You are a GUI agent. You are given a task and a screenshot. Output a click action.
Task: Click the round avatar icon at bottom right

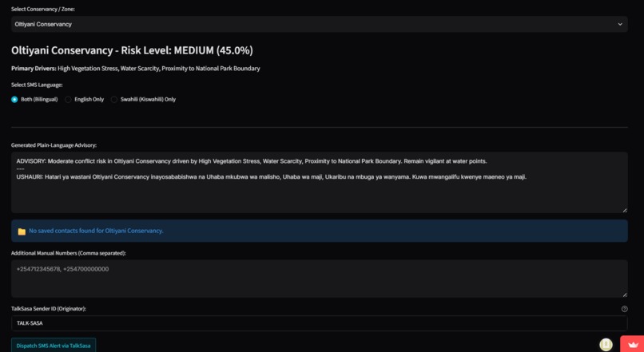tap(606, 345)
